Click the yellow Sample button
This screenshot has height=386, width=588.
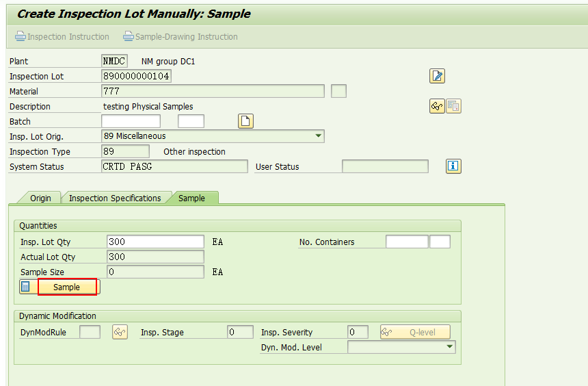[67, 287]
